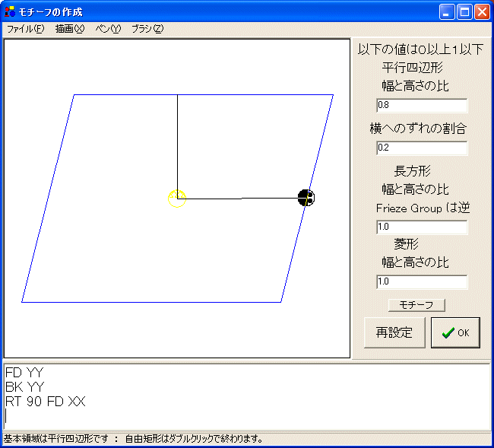Open the ブラシ(Z) menu

point(147,29)
